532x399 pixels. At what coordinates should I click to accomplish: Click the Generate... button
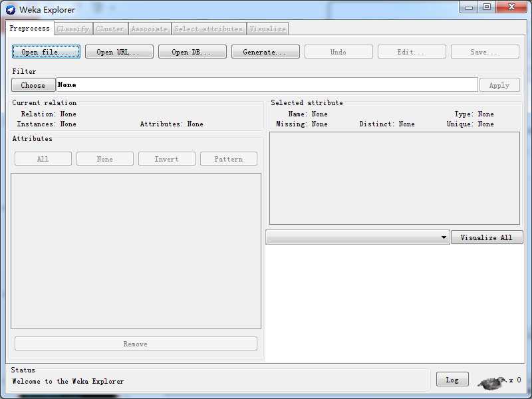pyautogui.click(x=265, y=52)
